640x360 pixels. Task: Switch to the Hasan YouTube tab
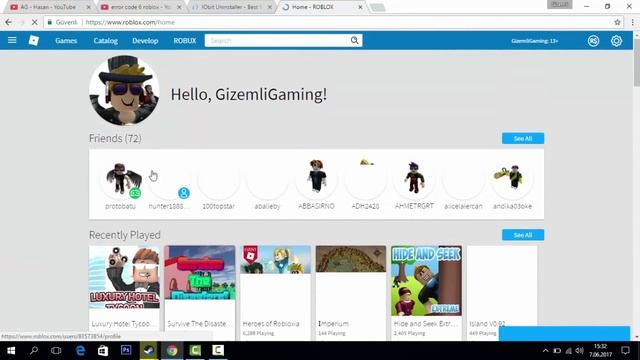[49, 7]
